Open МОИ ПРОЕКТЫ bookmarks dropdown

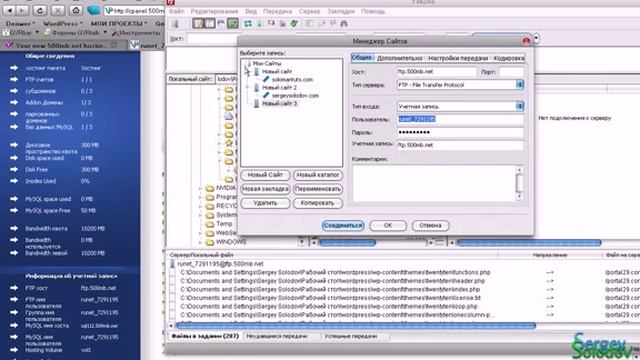click(119, 24)
